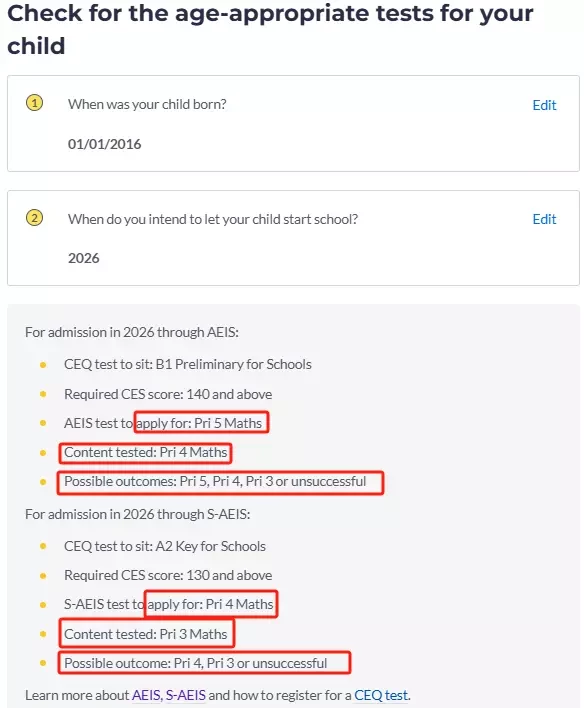
Task: Click the yellow step 2 circle icon
Action: pyautogui.click(x=34, y=218)
